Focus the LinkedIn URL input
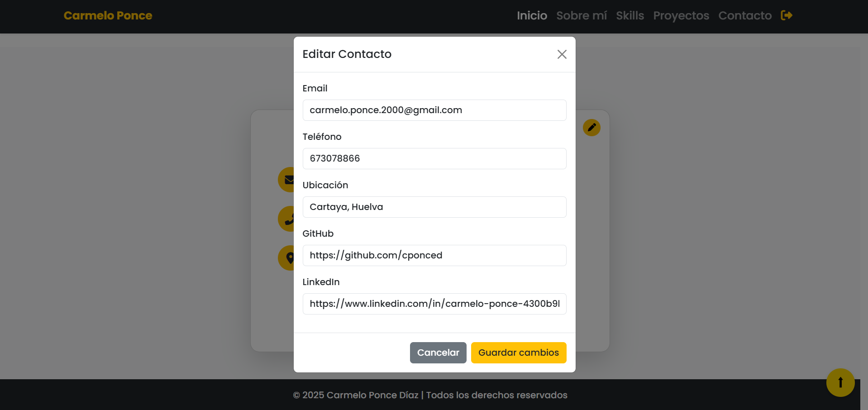 click(x=434, y=304)
